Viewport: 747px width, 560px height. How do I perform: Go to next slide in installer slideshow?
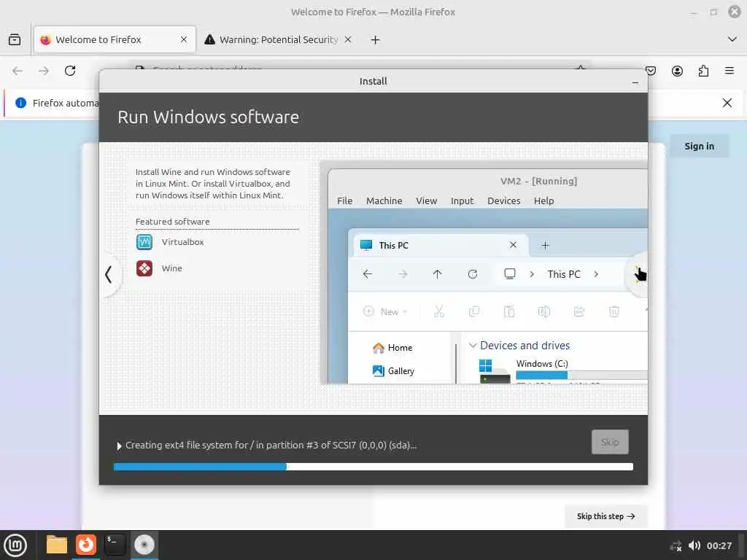(638, 274)
